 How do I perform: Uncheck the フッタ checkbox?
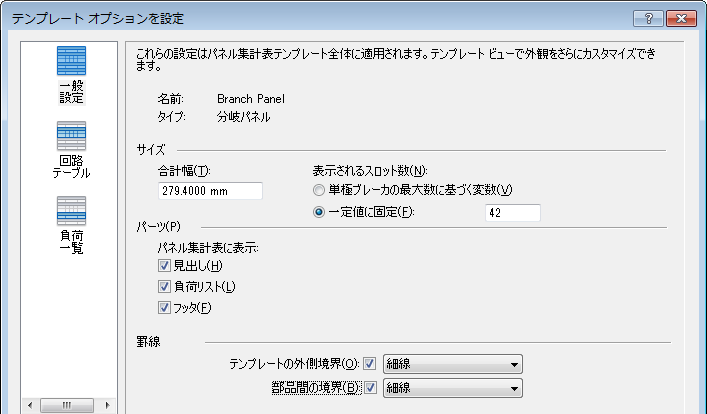click(x=165, y=307)
